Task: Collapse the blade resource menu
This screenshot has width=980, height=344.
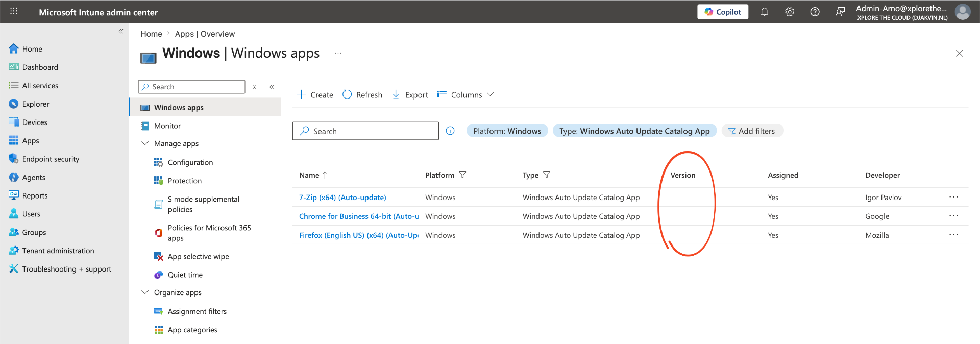Action: 272,87
